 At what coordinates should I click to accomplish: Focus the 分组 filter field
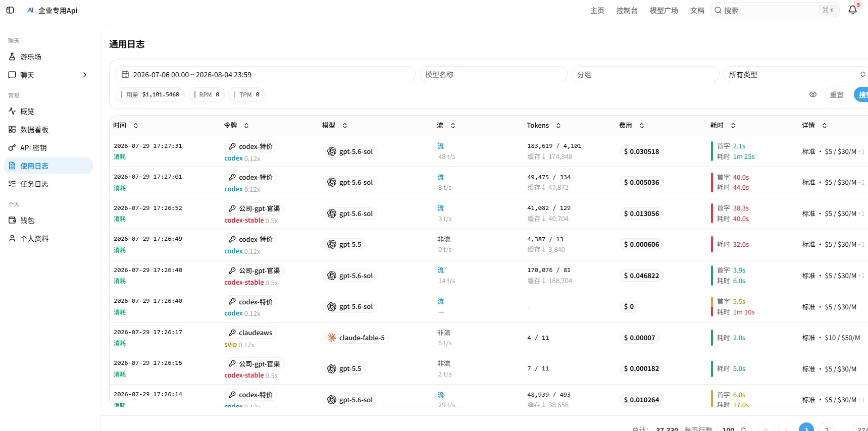coord(645,74)
